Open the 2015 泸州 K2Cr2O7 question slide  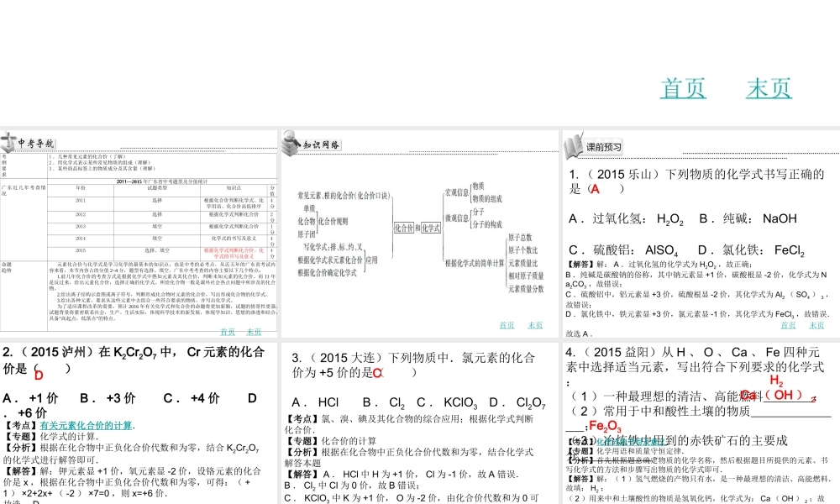tap(139, 423)
